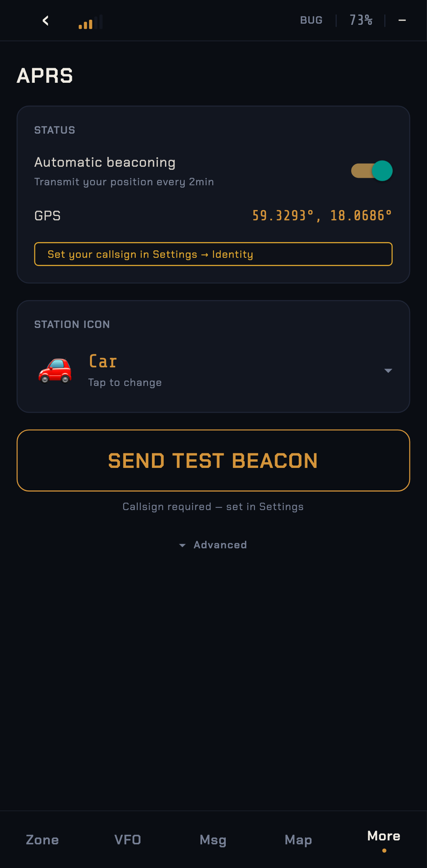Tap the back arrow icon

(x=46, y=20)
